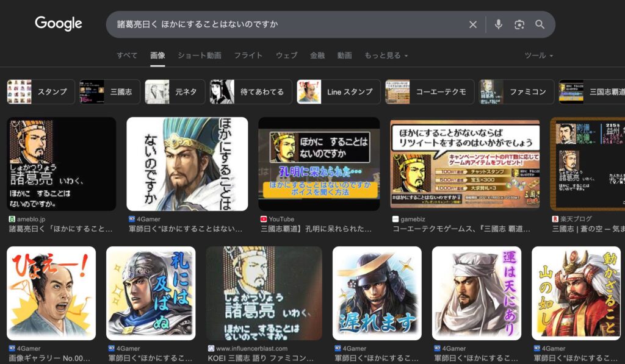The height and width of the screenshot is (364, 625).
Task: Switch to the すべて tab
Action: click(x=127, y=55)
